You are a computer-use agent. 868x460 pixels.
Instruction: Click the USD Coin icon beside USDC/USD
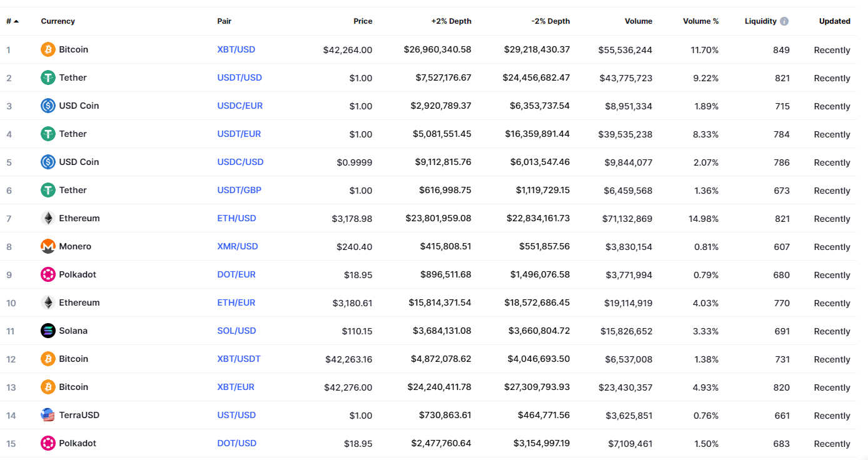pyautogui.click(x=48, y=162)
